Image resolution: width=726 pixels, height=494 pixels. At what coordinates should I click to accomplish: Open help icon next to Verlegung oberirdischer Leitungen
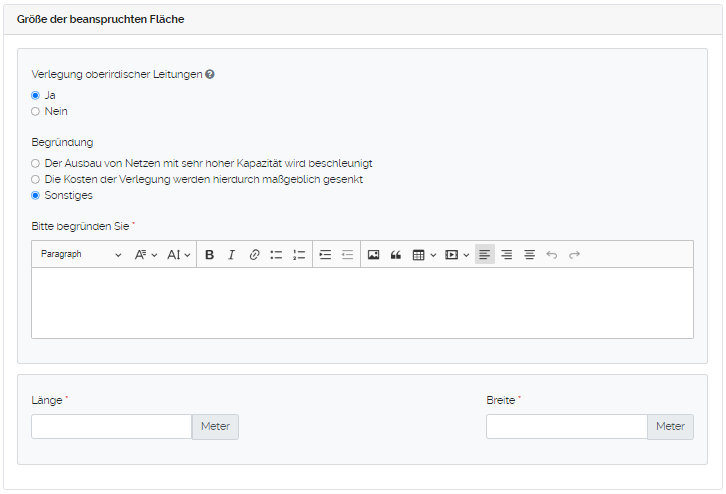210,75
